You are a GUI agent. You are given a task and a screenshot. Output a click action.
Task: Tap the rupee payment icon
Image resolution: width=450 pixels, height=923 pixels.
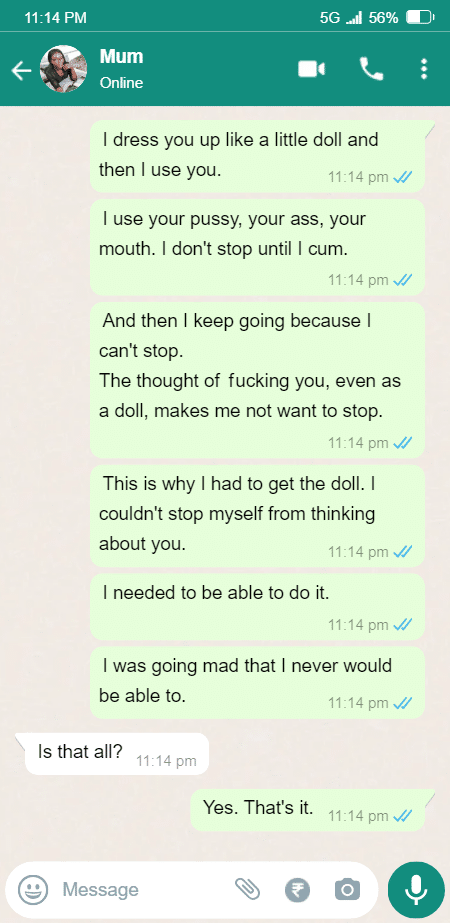tap(297, 889)
